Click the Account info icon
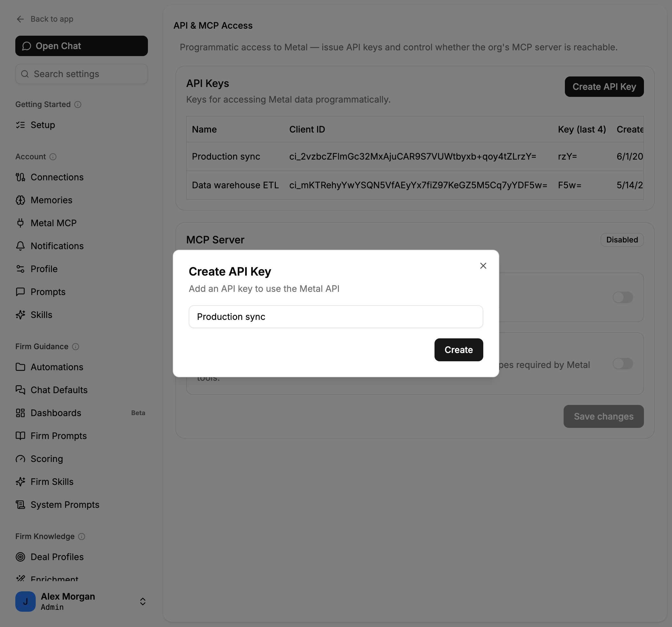The image size is (672, 627). tap(53, 157)
